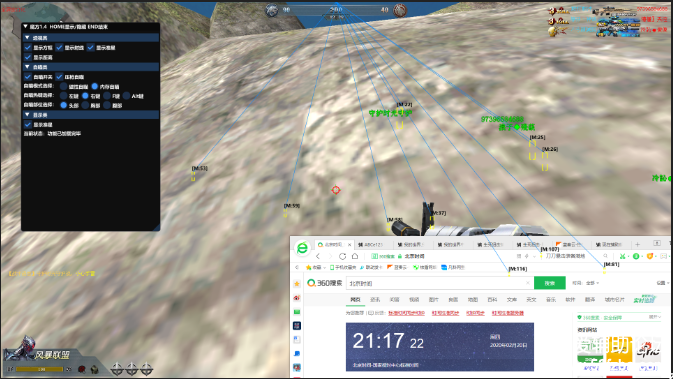Click the address bar magnifier search icon

[605, 256]
